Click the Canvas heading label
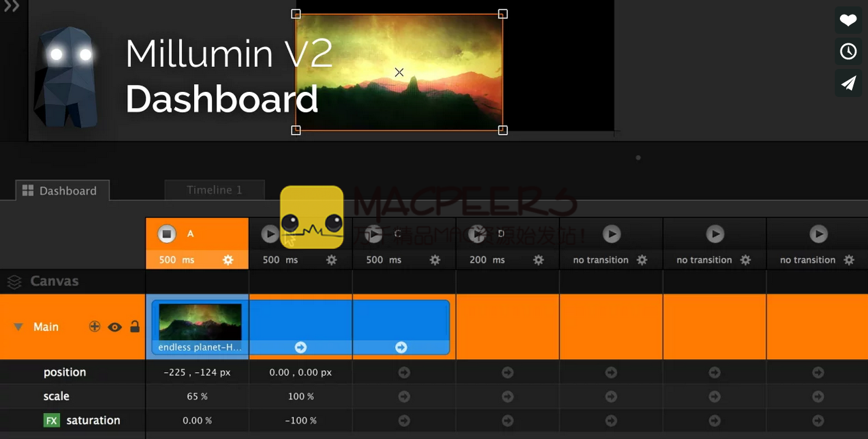This screenshot has height=439, width=868. 54,281
